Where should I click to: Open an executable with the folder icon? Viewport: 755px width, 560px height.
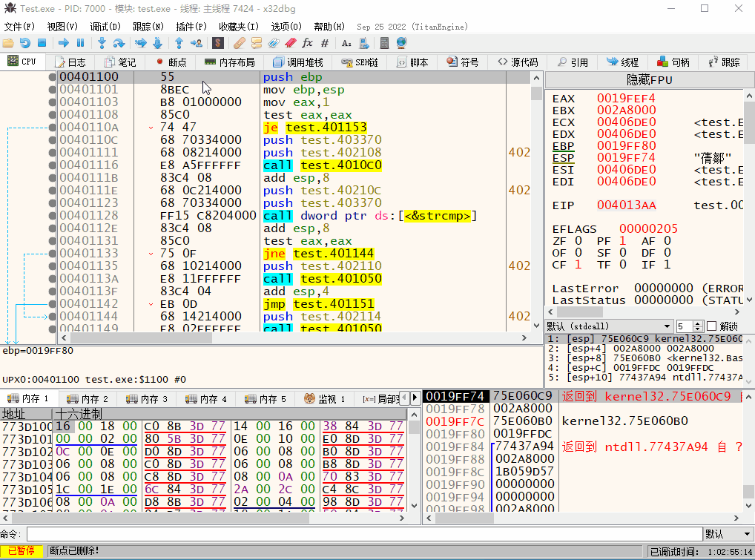(9, 42)
